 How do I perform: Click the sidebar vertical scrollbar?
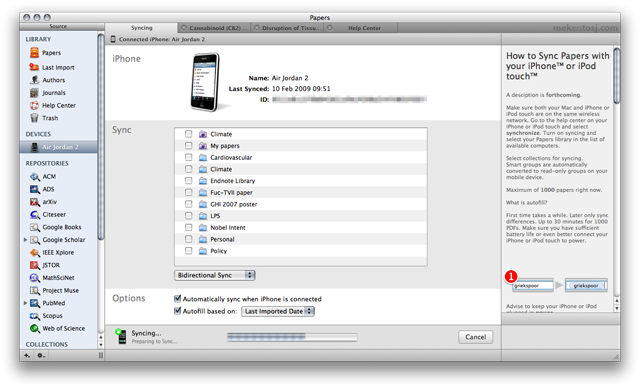click(x=101, y=137)
